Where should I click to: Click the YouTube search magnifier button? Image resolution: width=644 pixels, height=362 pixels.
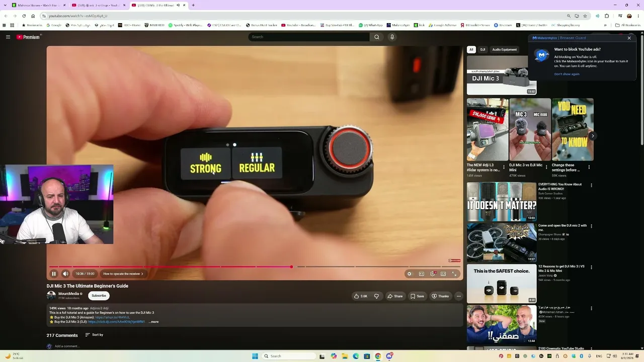376,37
